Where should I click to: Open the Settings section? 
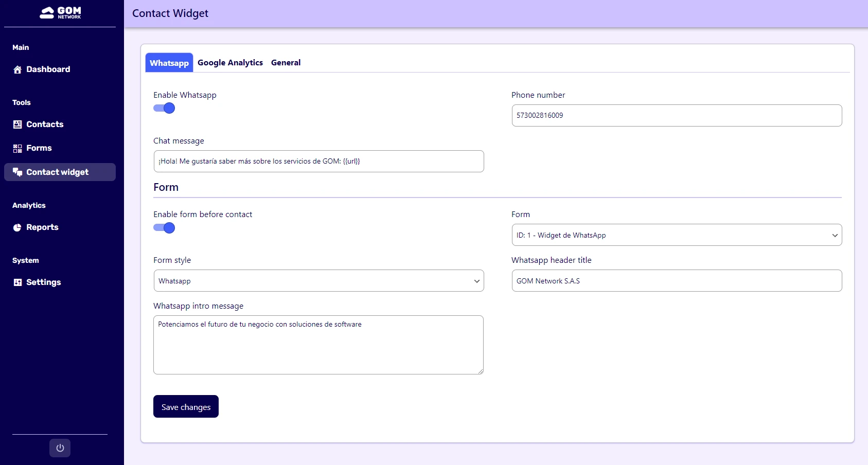tap(43, 282)
